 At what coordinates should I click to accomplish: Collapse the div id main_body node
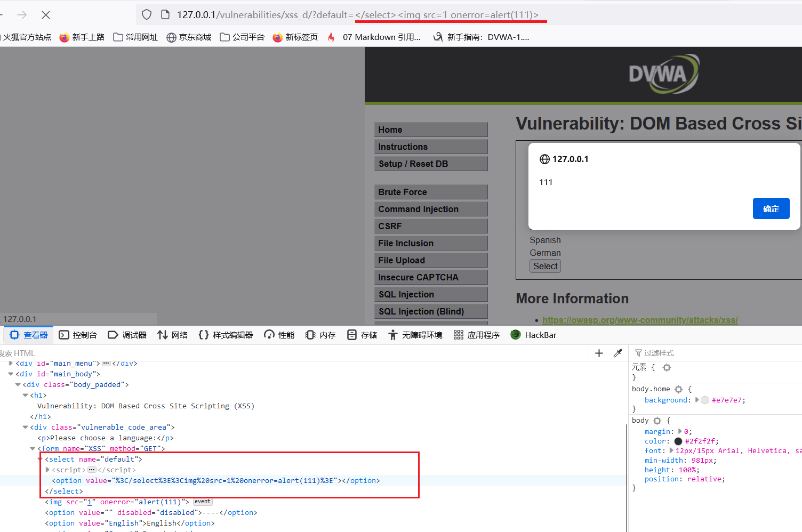point(11,374)
